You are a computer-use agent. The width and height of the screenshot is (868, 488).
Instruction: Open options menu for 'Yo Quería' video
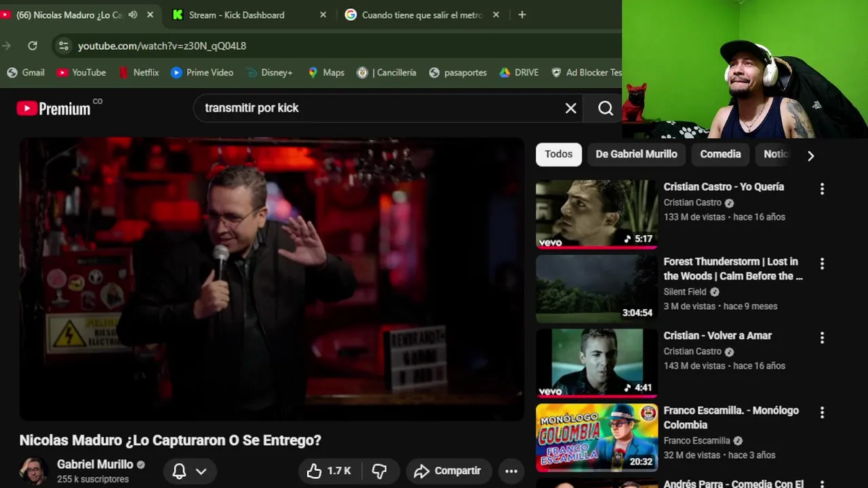[822, 189]
